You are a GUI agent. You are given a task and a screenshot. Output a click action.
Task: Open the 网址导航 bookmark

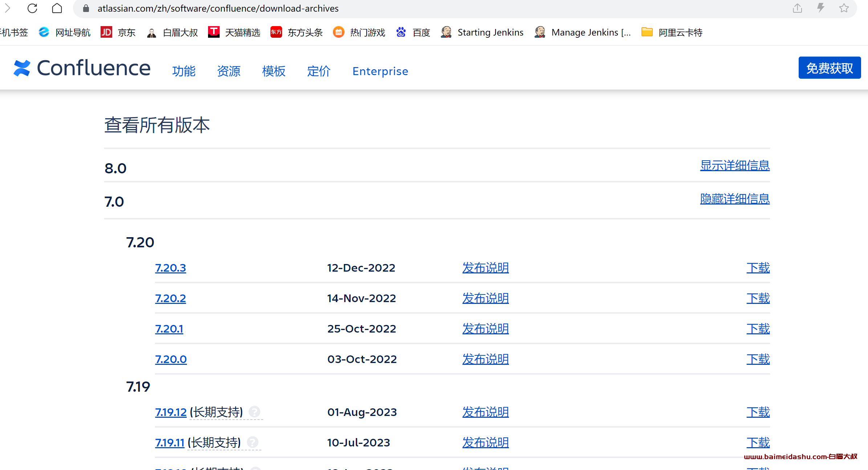click(x=64, y=32)
